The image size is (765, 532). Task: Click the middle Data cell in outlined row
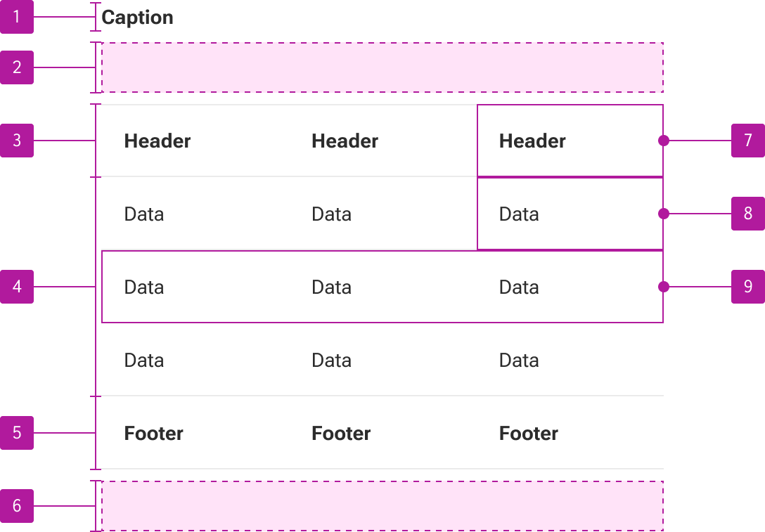[383, 287]
